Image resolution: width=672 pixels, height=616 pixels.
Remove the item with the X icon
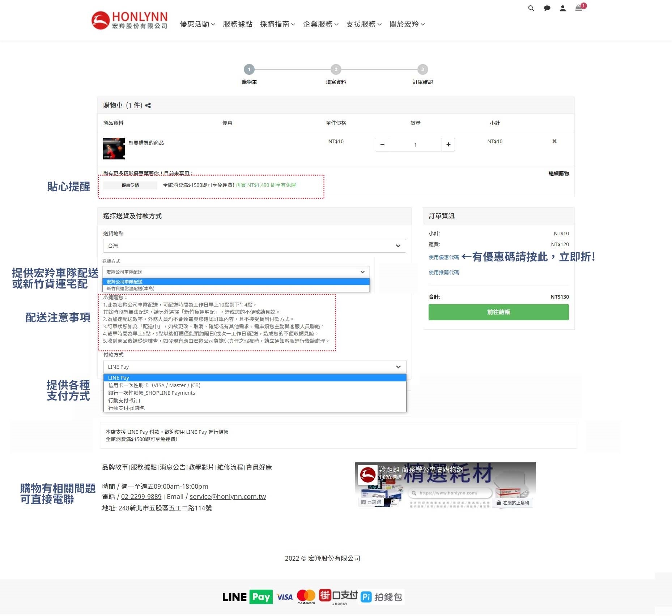click(x=554, y=141)
